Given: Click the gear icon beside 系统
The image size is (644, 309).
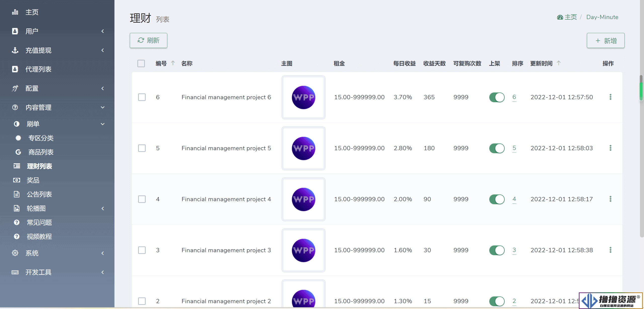Looking at the screenshot, I should [15, 253].
